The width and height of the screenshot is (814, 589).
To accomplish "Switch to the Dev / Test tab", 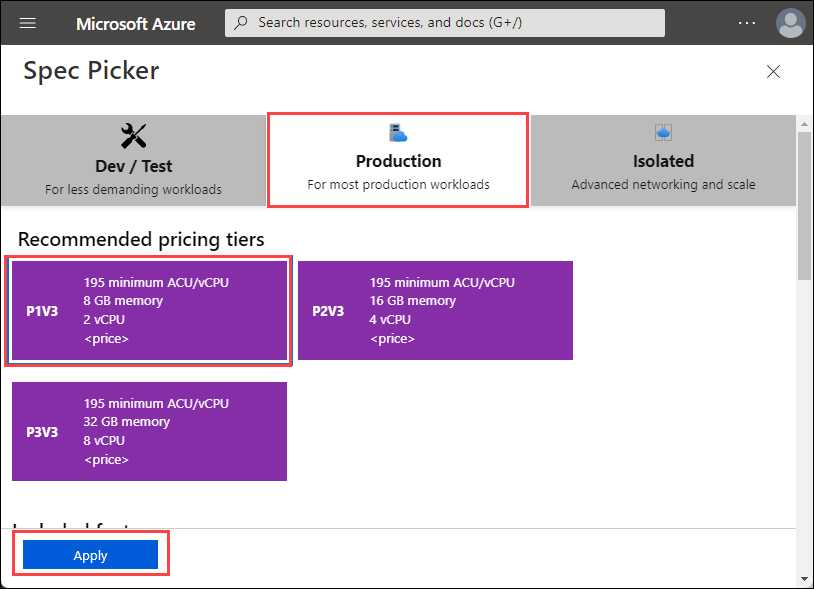I will click(x=133, y=160).
